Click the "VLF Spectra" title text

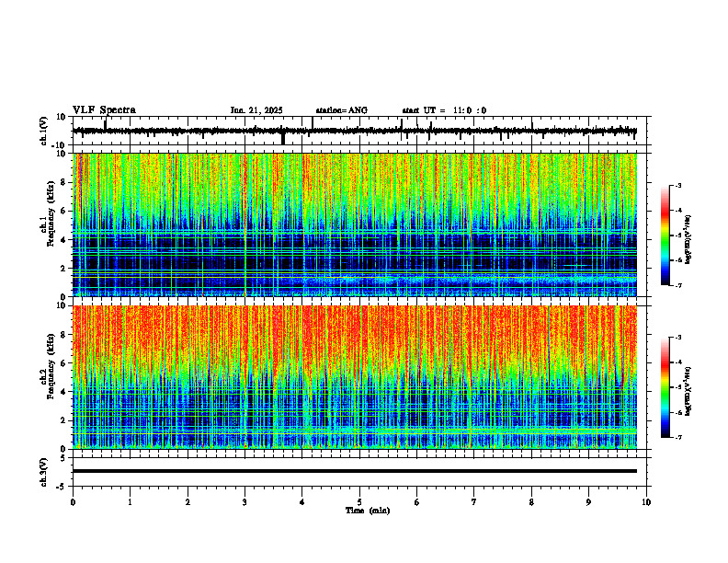pos(104,110)
